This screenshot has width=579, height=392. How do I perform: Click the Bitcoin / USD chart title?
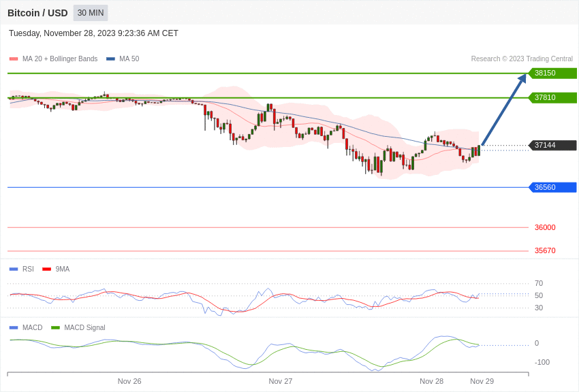point(37,13)
